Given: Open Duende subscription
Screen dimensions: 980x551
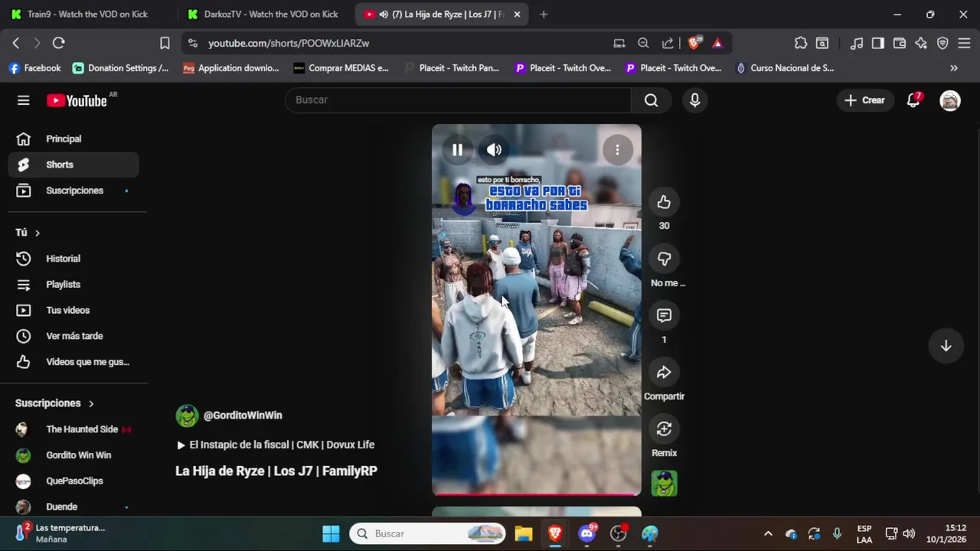Looking at the screenshot, I should 73,507.
